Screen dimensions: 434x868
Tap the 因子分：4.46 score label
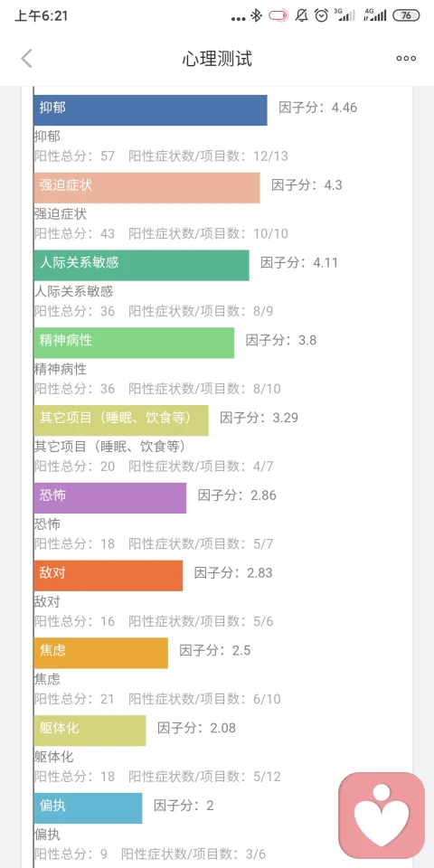(x=317, y=108)
